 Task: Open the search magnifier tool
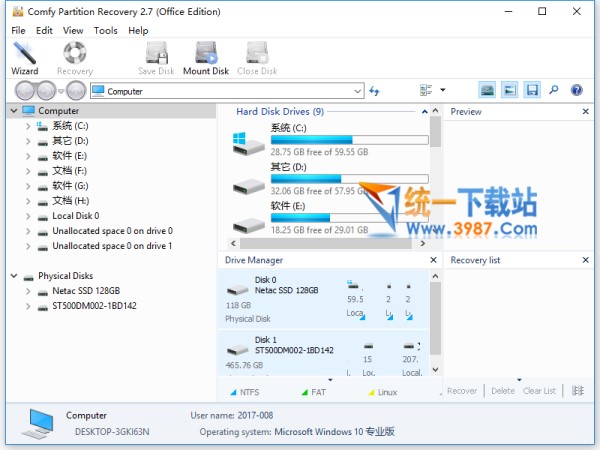(554, 90)
